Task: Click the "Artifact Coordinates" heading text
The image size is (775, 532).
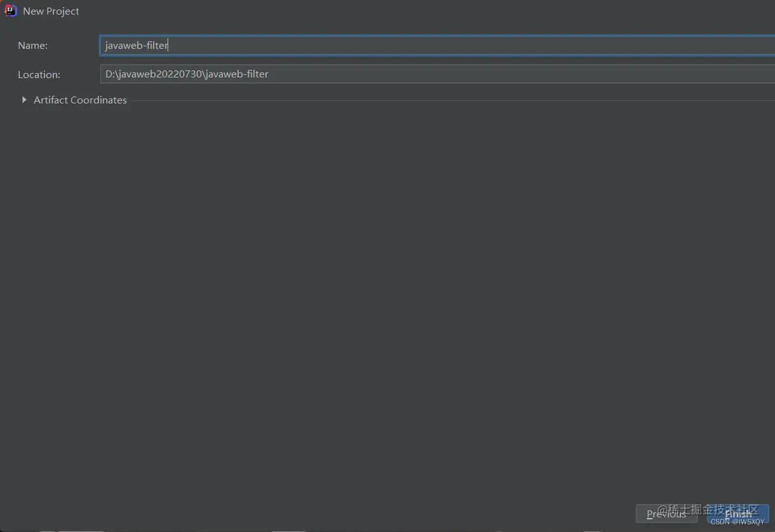Action: click(80, 100)
